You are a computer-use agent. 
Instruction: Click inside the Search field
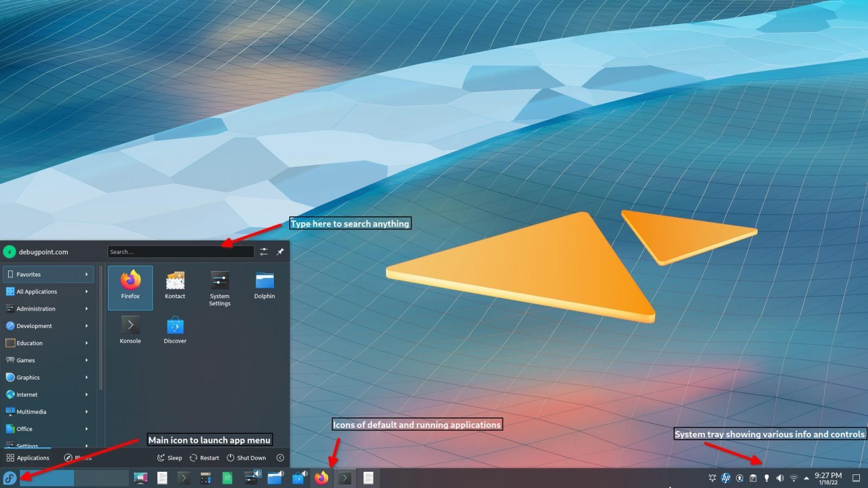coord(181,251)
